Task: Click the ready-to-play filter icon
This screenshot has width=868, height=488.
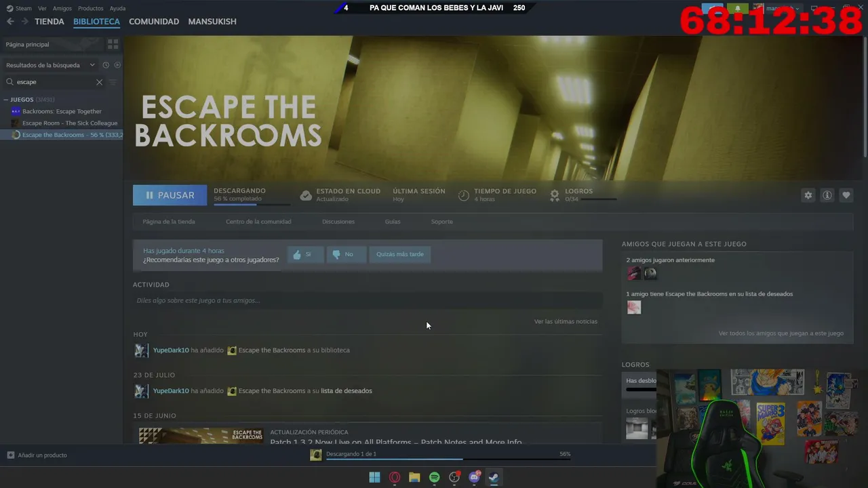Action: tap(117, 65)
